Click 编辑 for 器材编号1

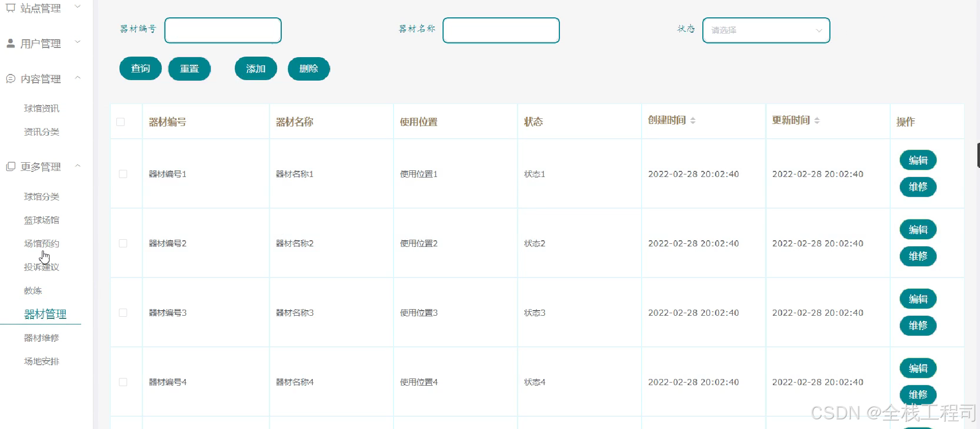[x=918, y=160]
